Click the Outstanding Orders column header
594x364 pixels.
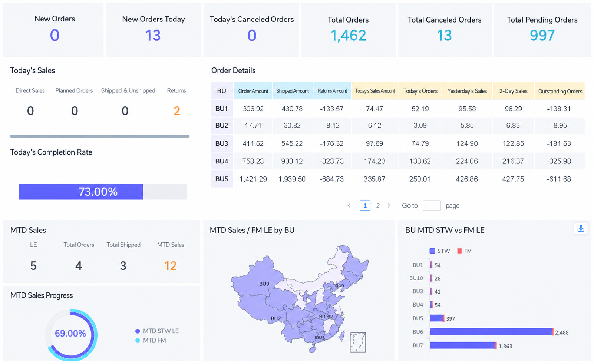560,91
